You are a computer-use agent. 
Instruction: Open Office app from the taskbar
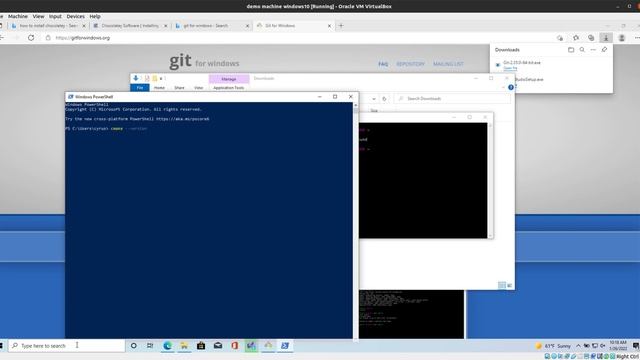click(234, 346)
